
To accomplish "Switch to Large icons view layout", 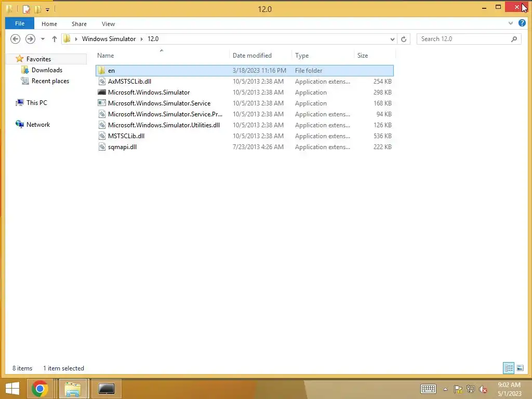I will 520,368.
